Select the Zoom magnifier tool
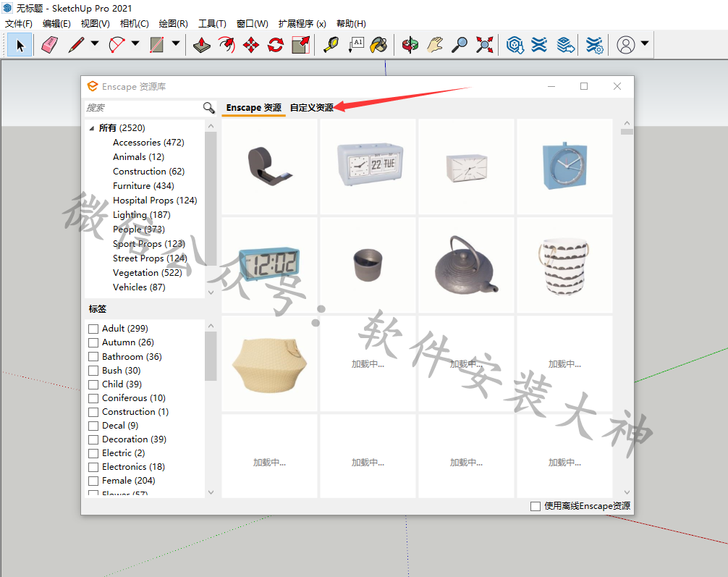This screenshot has width=728, height=577. click(x=460, y=45)
